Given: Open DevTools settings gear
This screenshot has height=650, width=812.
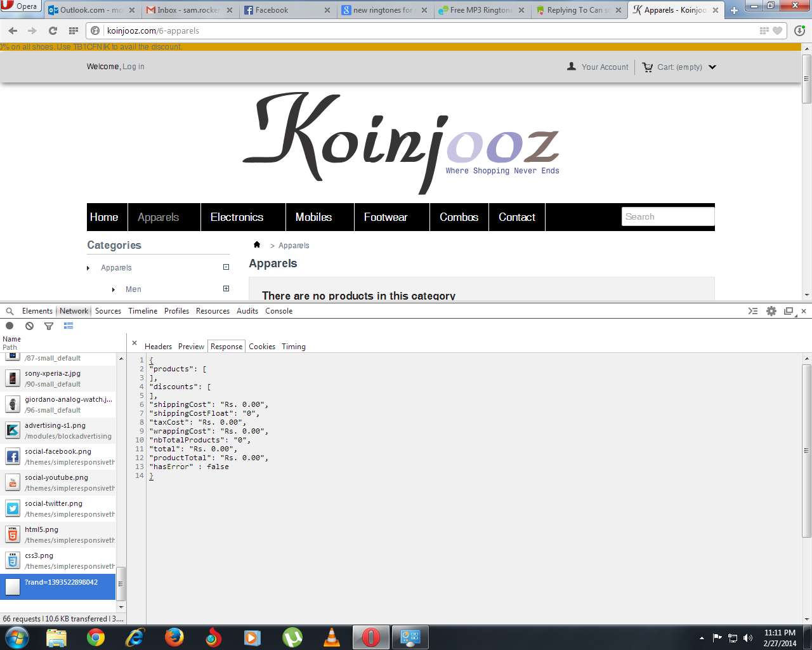Looking at the screenshot, I should [x=771, y=311].
